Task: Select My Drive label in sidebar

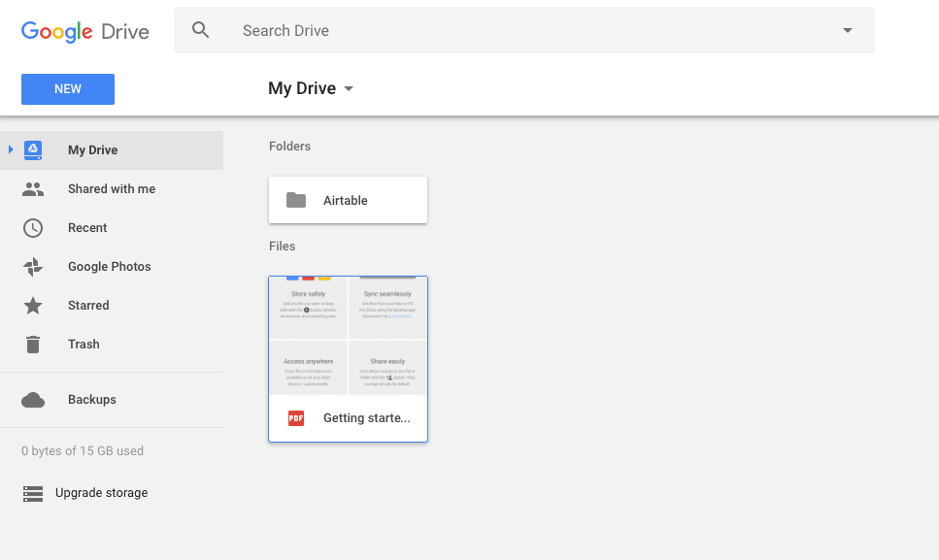Action: pos(92,150)
